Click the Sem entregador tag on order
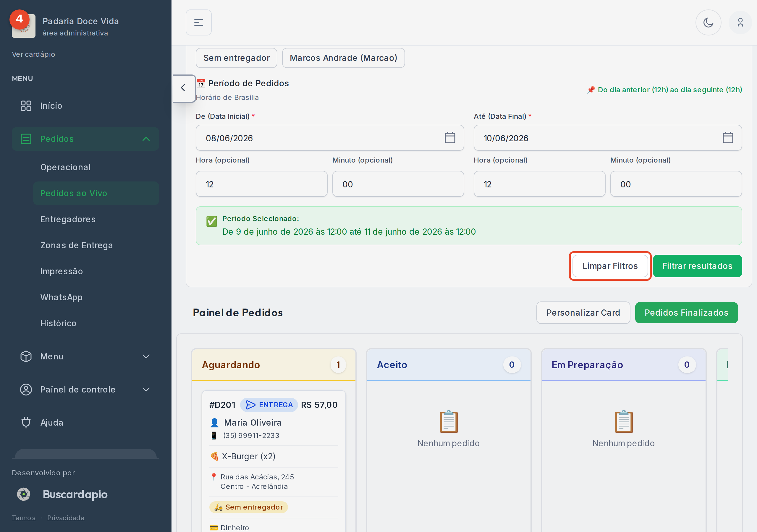 click(x=249, y=507)
